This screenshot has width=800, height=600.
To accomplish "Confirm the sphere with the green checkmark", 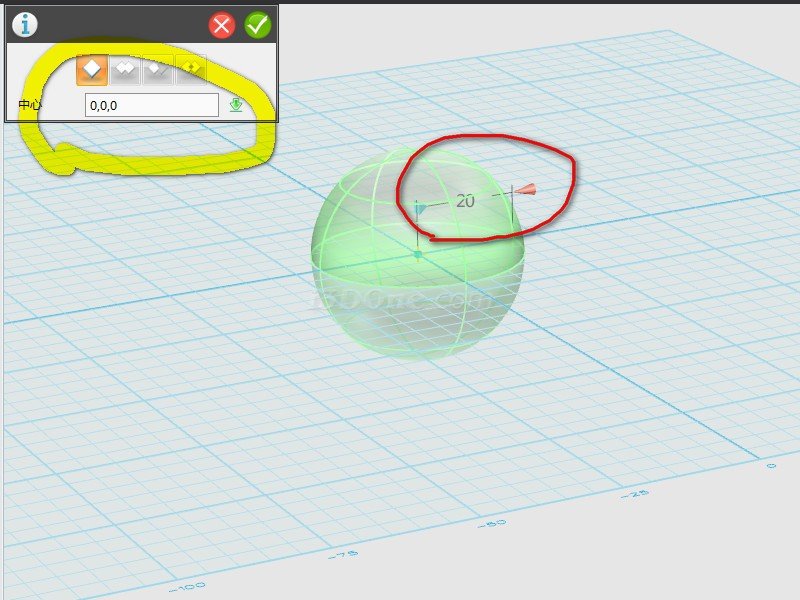I will click(x=257, y=25).
